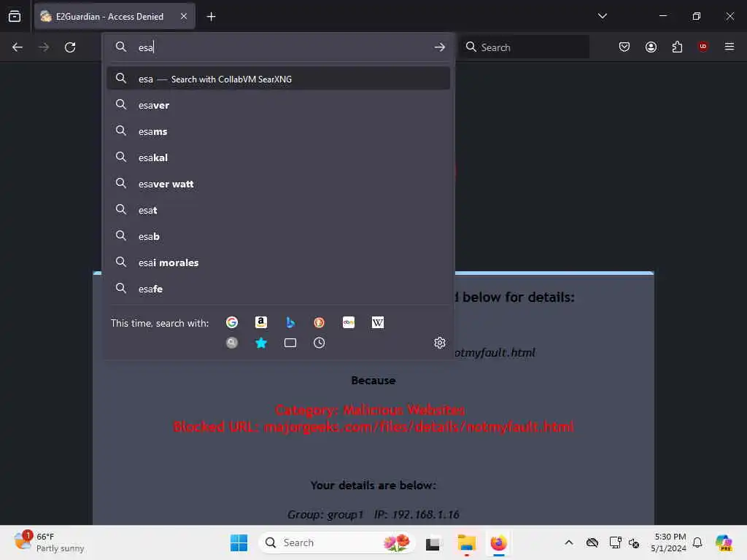Search in History via clock icon
This screenshot has width=747, height=560.
[320, 343]
